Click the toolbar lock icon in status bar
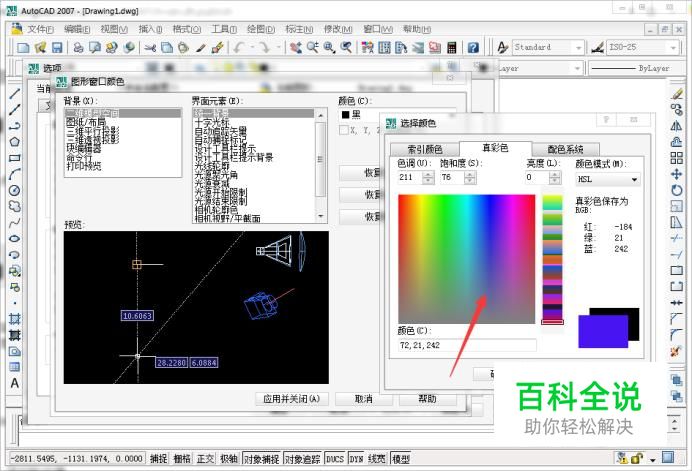 tap(636, 459)
